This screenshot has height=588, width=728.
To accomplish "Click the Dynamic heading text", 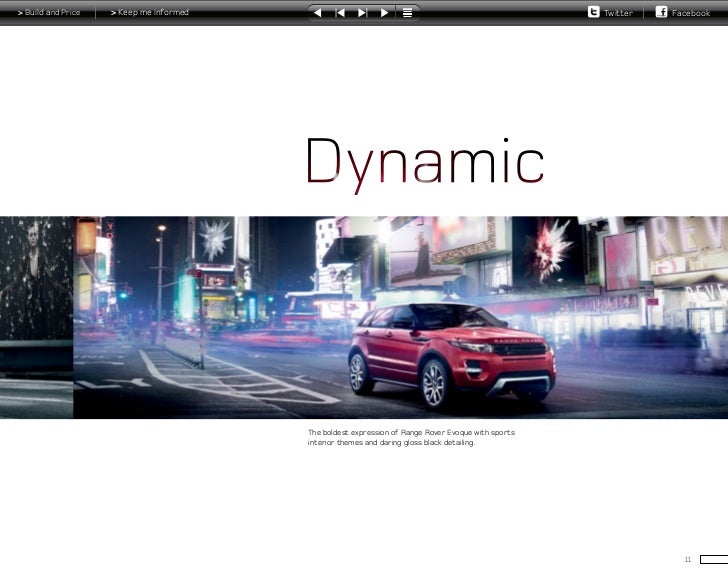I will click(424, 164).
